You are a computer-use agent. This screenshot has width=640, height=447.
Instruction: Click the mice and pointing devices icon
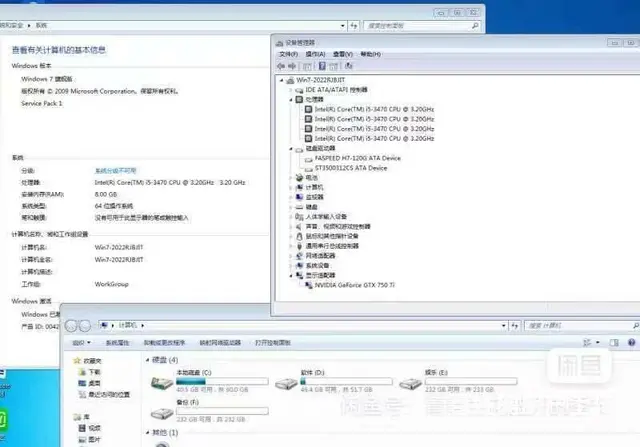[299, 236]
